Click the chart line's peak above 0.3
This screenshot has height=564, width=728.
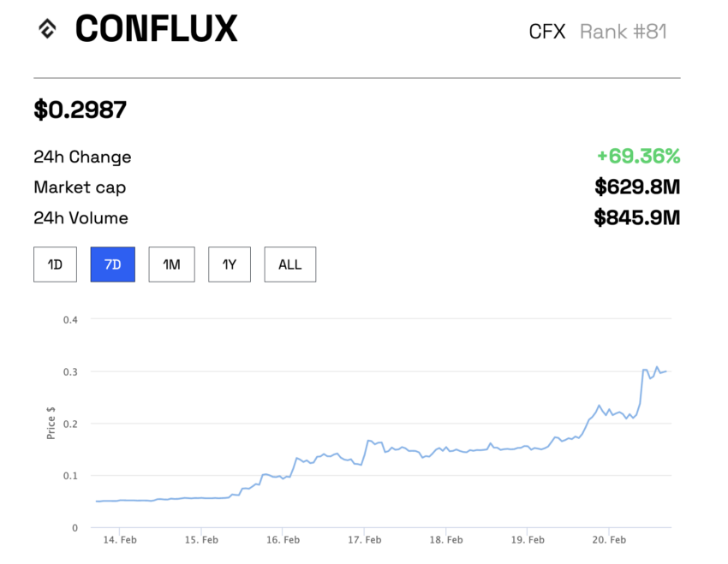click(x=657, y=367)
